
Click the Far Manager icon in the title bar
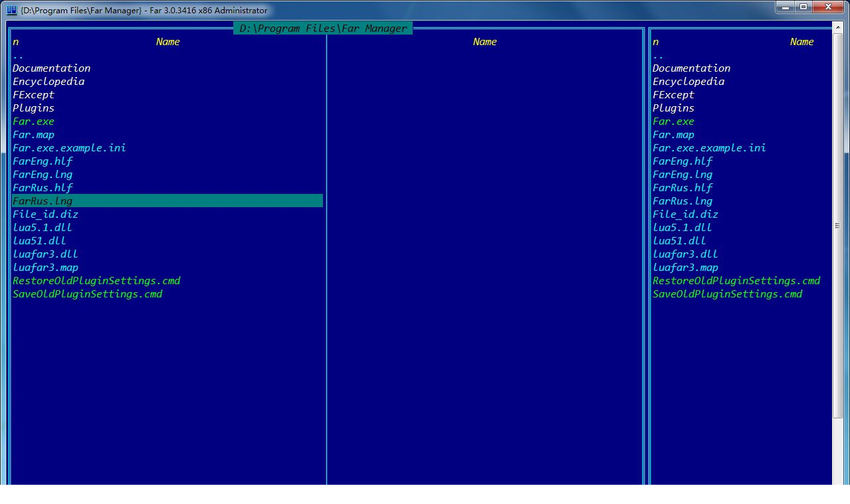pyautogui.click(x=11, y=10)
